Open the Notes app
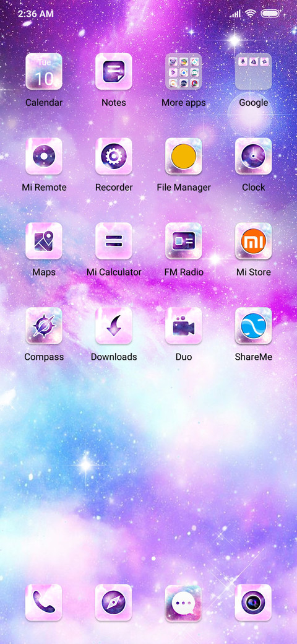The width and height of the screenshot is (297, 644). coord(114,71)
